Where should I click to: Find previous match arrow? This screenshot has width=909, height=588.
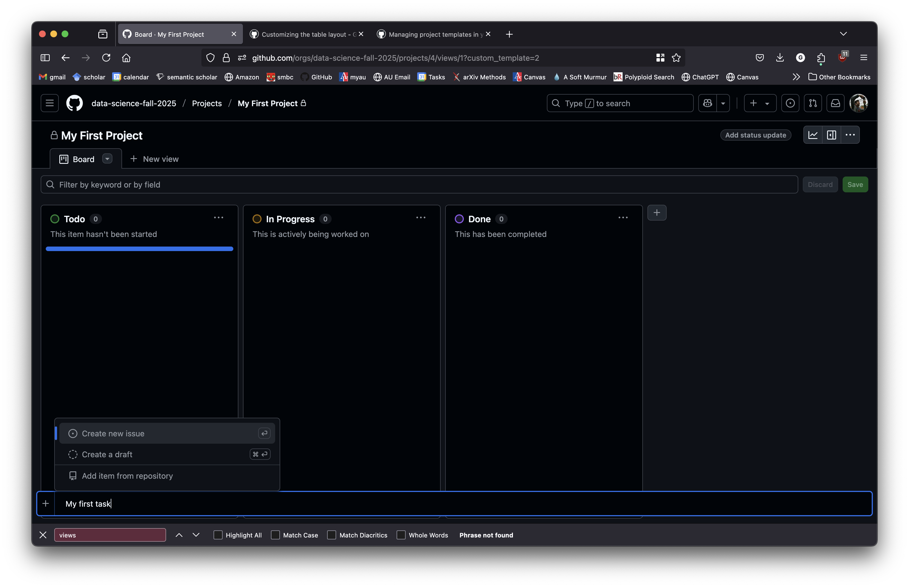[179, 535]
